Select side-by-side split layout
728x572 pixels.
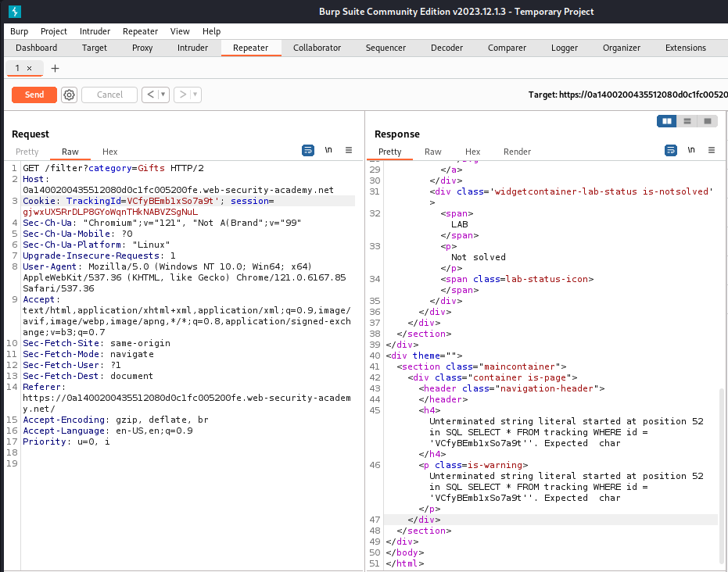(x=667, y=121)
